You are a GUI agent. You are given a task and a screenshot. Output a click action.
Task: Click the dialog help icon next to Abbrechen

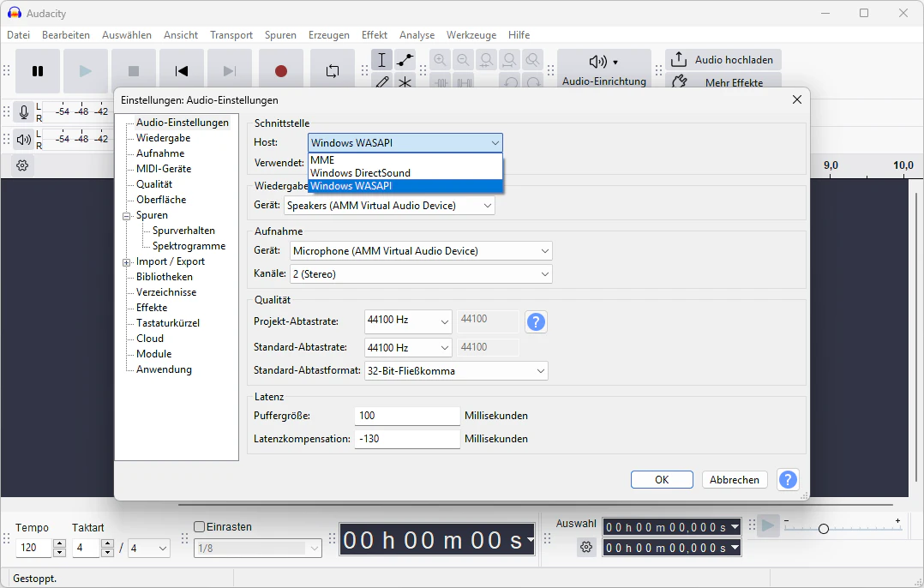[788, 480]
